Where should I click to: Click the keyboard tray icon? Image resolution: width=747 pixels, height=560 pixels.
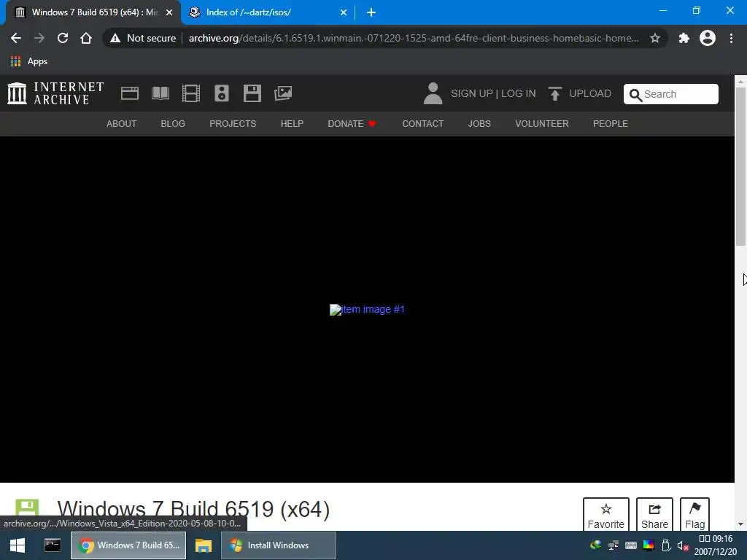pos(631,545)
